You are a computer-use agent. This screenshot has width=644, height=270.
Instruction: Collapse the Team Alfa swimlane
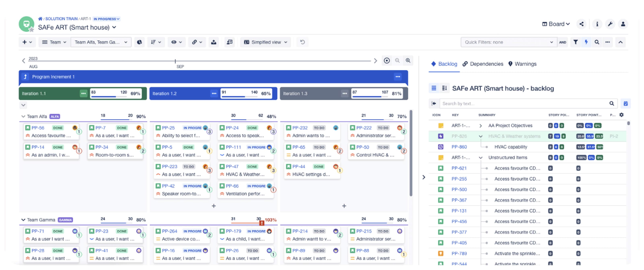coord(23,116)
